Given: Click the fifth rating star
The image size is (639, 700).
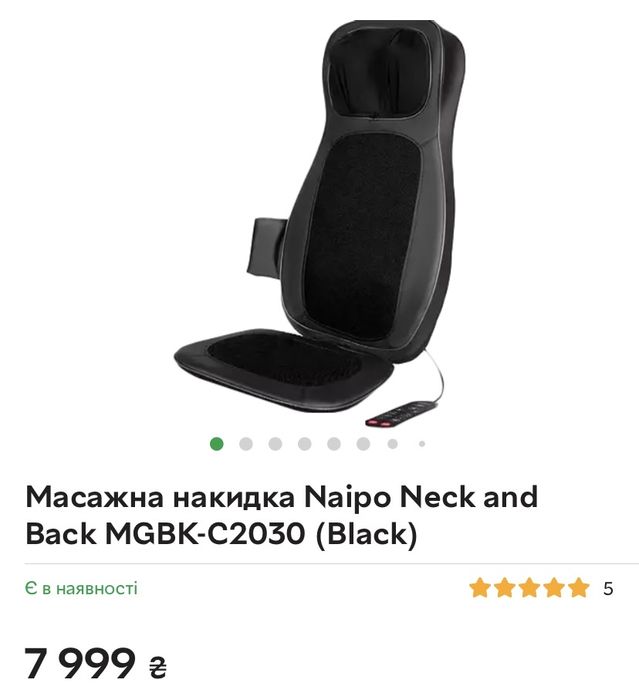Looking at the screenshot, I should click(579, 588).
